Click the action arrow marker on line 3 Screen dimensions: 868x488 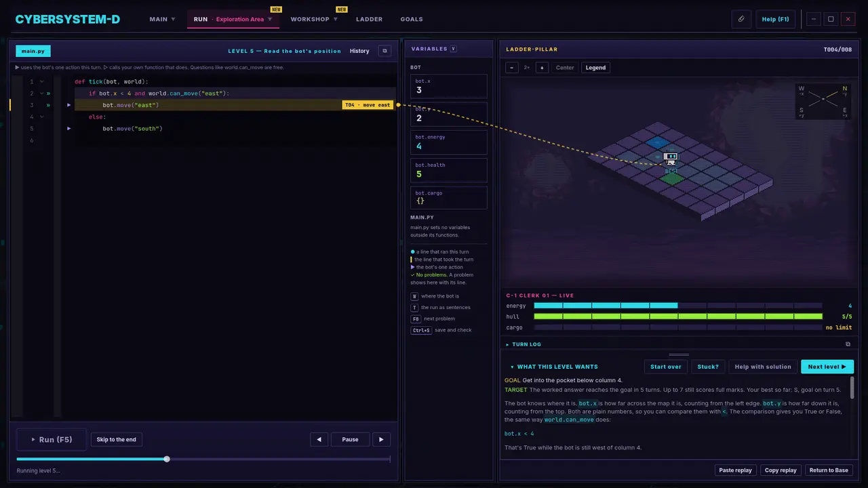[x=69, y=105]
